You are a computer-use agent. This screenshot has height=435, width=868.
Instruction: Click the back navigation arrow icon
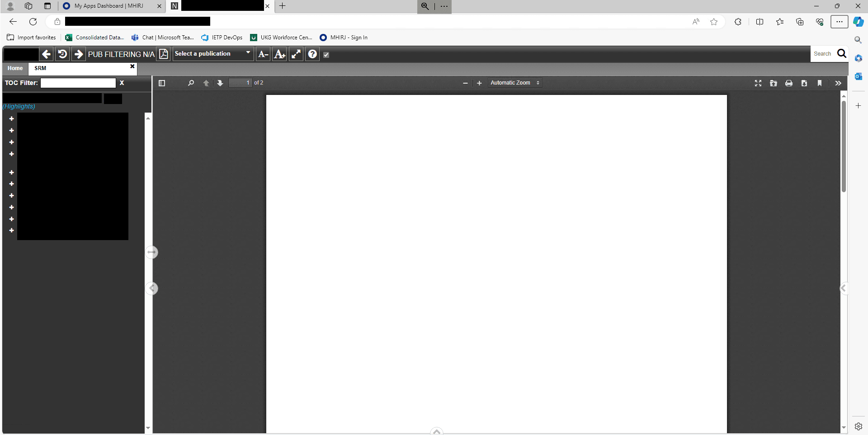(46, 54)
